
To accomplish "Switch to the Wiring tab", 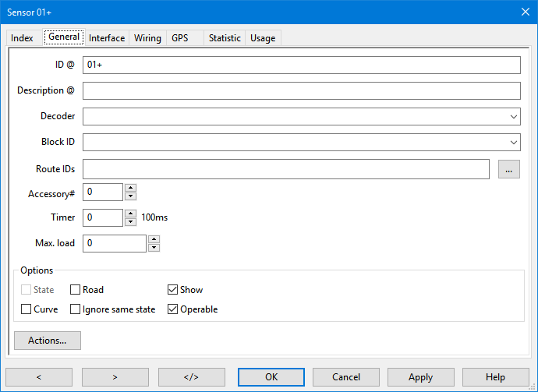I will click(147, 38).
